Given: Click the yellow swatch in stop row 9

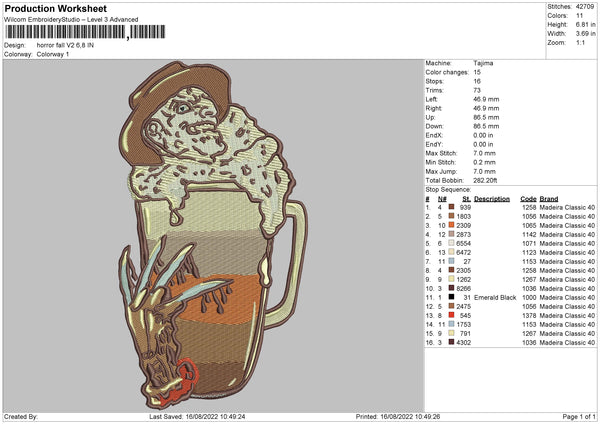Looking at the screenshot, I should [451, 279].
